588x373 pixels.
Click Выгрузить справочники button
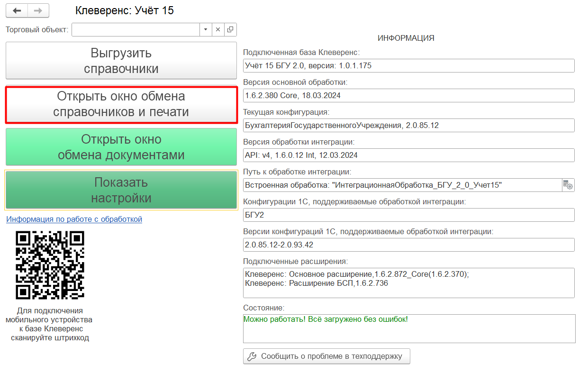tap(121, 61)
